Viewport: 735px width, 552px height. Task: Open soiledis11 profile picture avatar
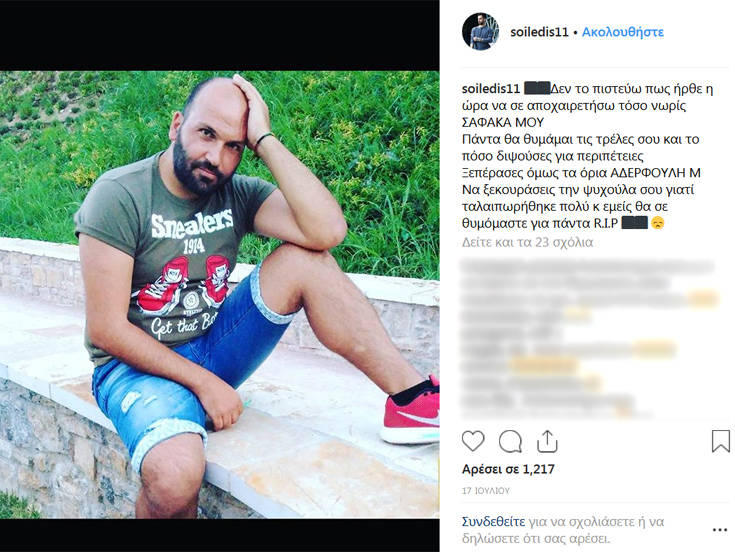(x=480, y=31)
